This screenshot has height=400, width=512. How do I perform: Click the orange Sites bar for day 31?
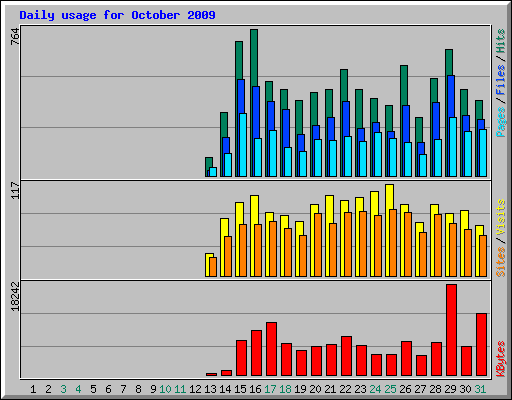pyautogui.click(x=483, y=256)
